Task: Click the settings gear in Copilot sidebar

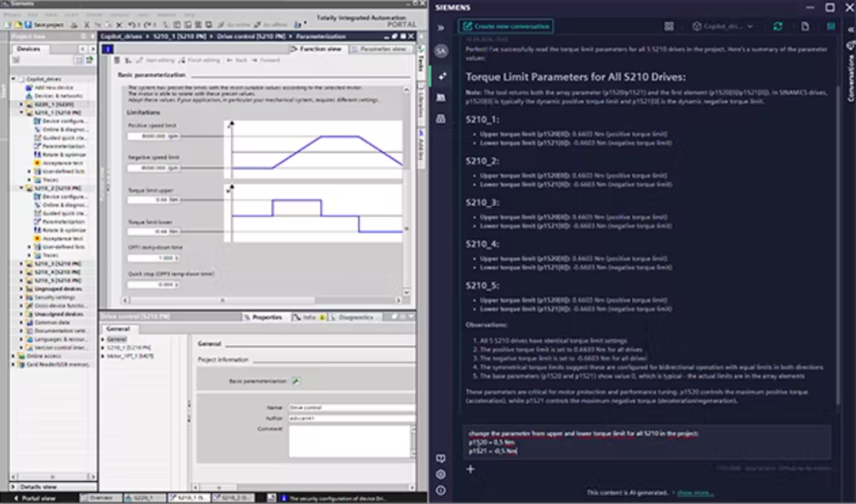Action: [x=441, y=475]
